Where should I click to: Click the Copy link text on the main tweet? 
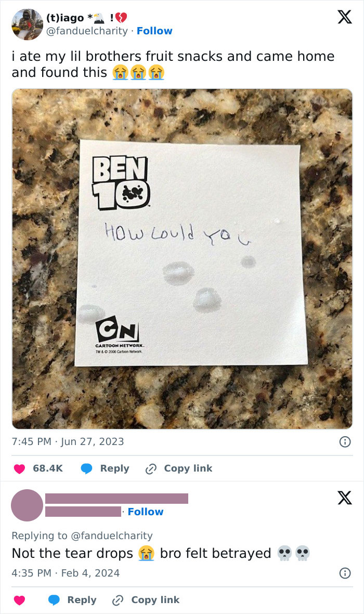pos(188,468)
